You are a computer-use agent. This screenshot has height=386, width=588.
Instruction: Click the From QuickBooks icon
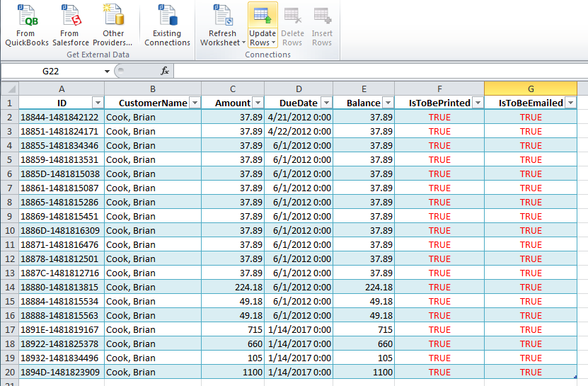click(x=26, y=16)
